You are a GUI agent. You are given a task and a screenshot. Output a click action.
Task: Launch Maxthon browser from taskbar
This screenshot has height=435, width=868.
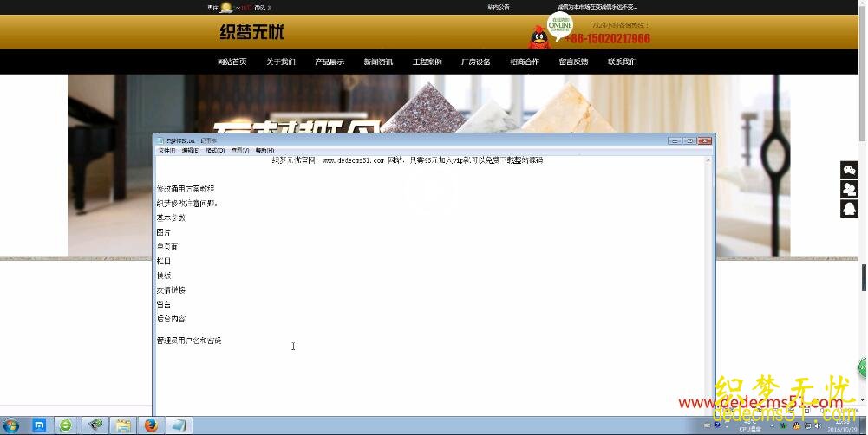click(x=39, y=425)
